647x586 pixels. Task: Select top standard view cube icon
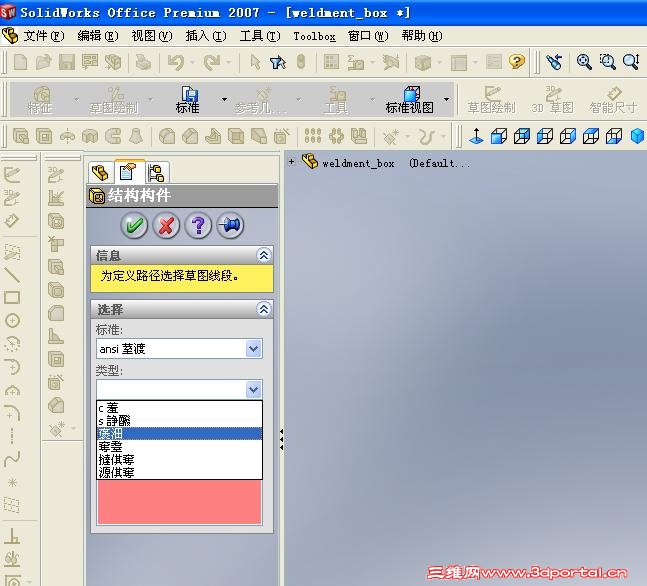click(x=591, y=136)
